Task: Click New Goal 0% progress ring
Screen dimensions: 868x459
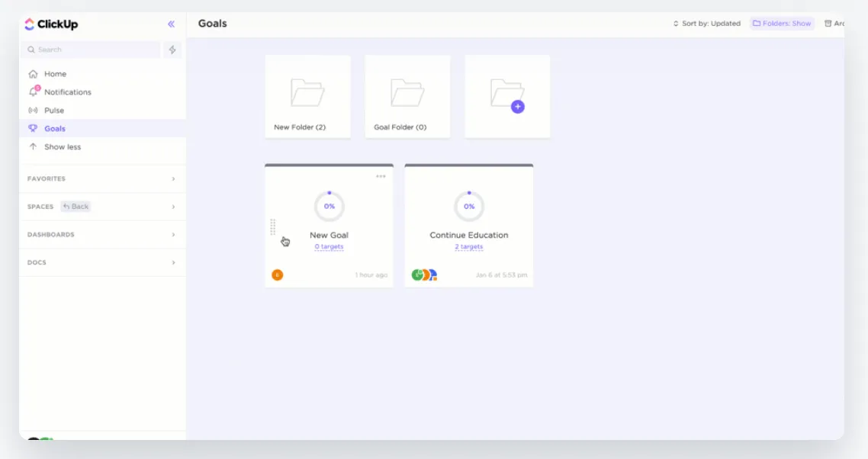Action: [330, 206]
